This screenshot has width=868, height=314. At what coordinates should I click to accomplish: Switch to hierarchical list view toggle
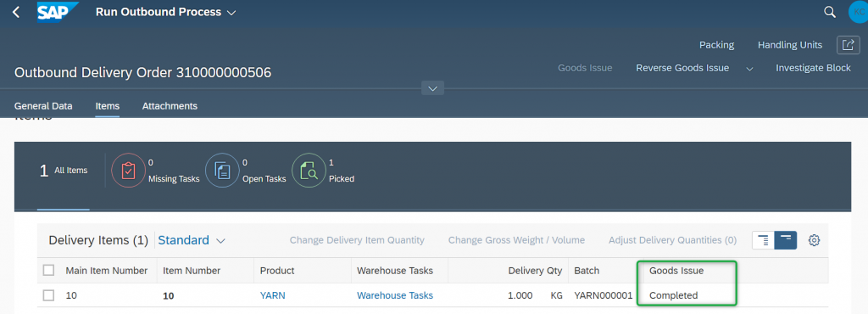(x=764, y=240)
